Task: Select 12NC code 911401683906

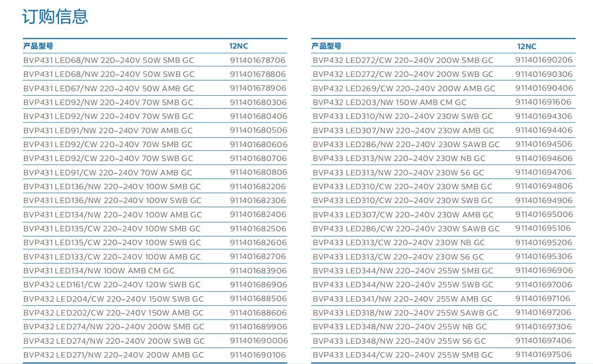Action: point(258,271)
